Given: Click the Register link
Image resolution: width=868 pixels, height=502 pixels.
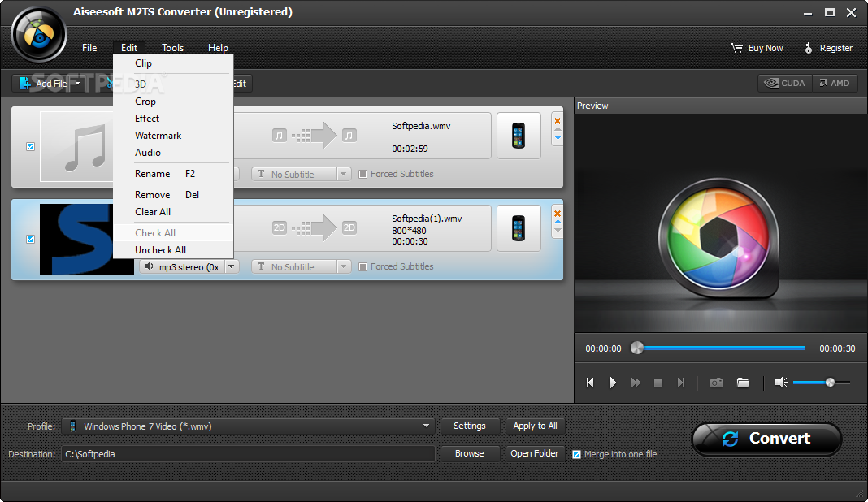Looking at the screenshot, I should click(835, 48).
